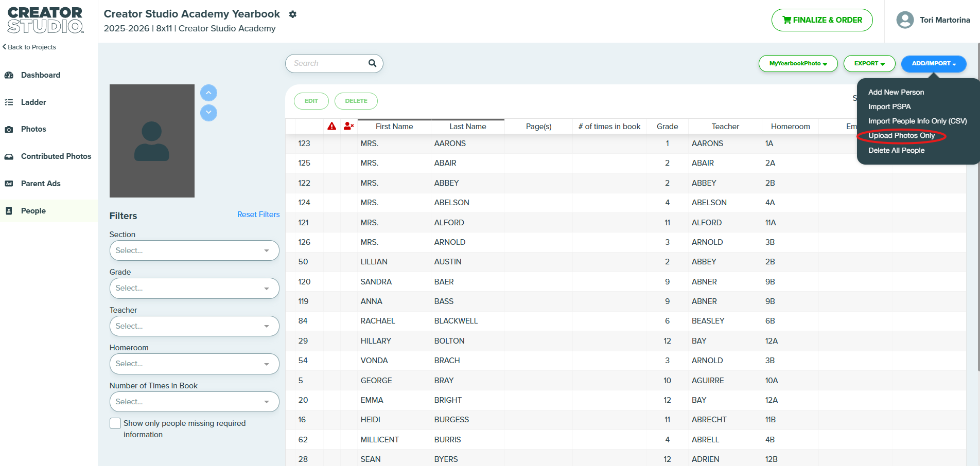Sort by '# of times in book' header
Image resolution: width=980 pixels, height=466 pixels.
(609, 127)
